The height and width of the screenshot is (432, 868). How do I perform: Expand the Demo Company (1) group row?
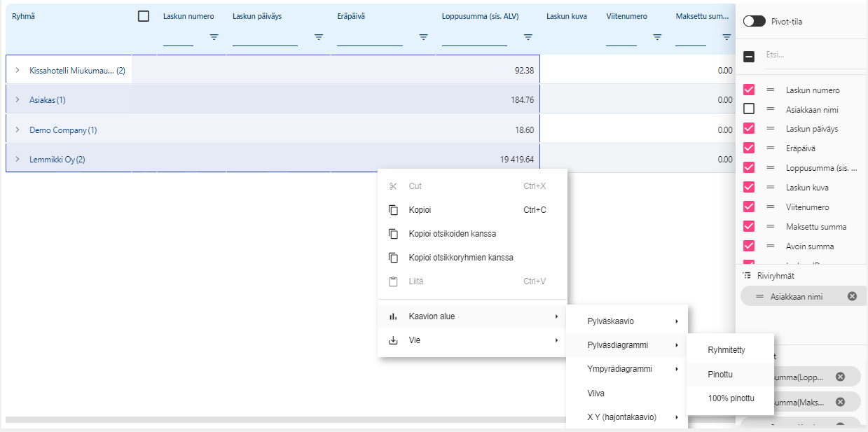18,130
